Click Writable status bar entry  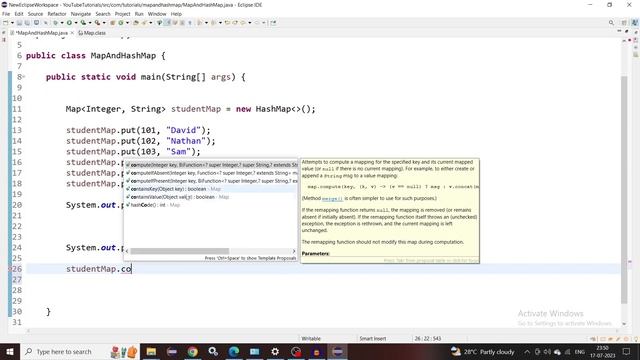coord(311,338)
